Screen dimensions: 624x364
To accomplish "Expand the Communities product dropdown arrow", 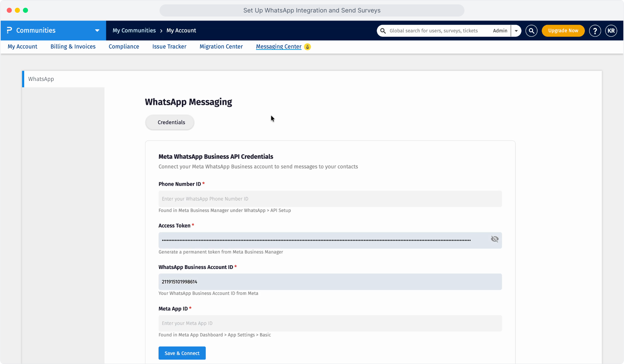I will (97, 30).
